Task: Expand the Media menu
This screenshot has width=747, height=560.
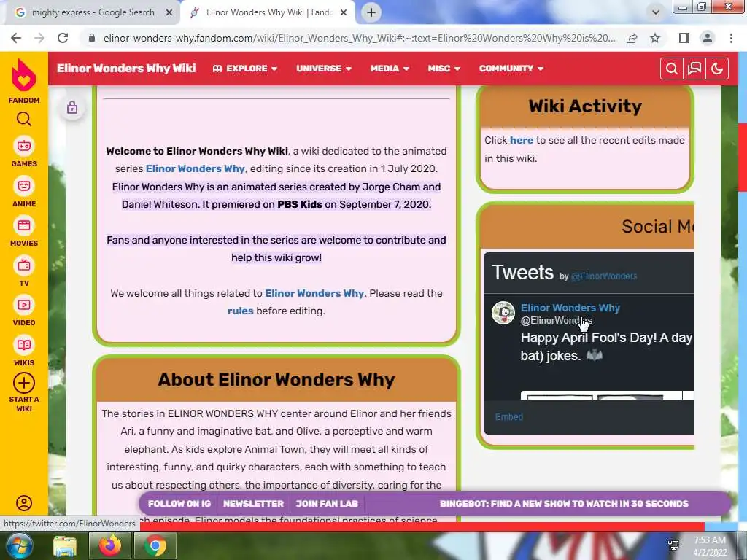Action: click(x=390, y=69)
